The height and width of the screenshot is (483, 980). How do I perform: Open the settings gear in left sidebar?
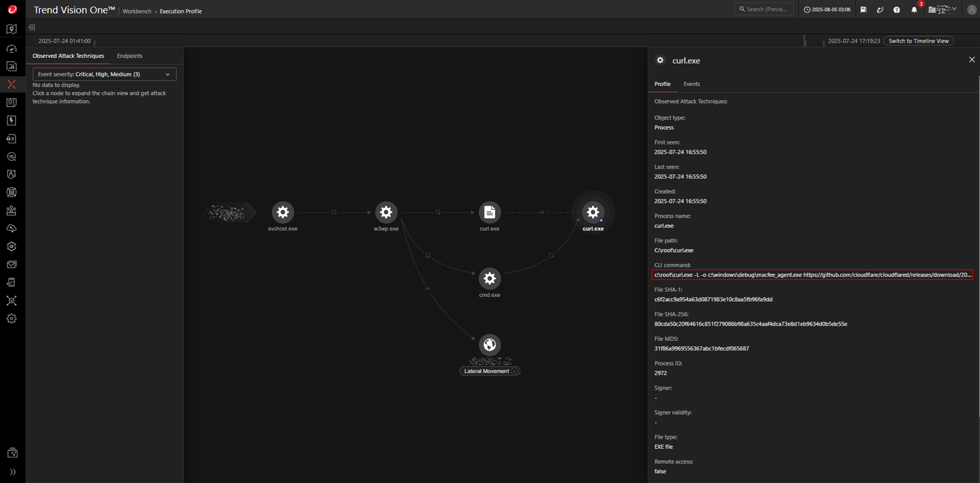point(12,319)
